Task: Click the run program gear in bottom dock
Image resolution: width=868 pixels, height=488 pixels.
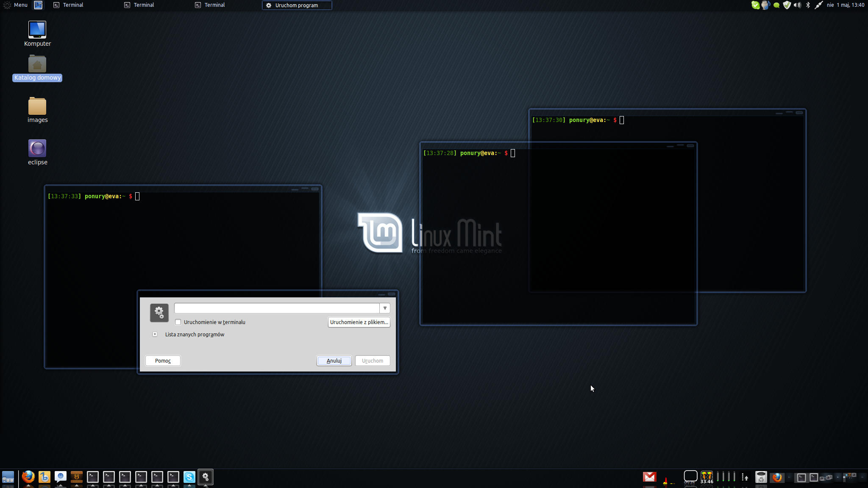Action: pos(206,477)
